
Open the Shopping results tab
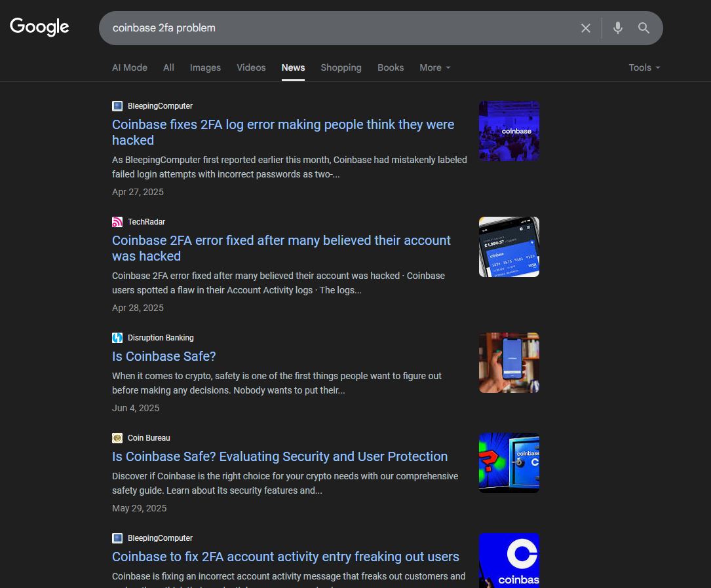click(x=341, y=67)
